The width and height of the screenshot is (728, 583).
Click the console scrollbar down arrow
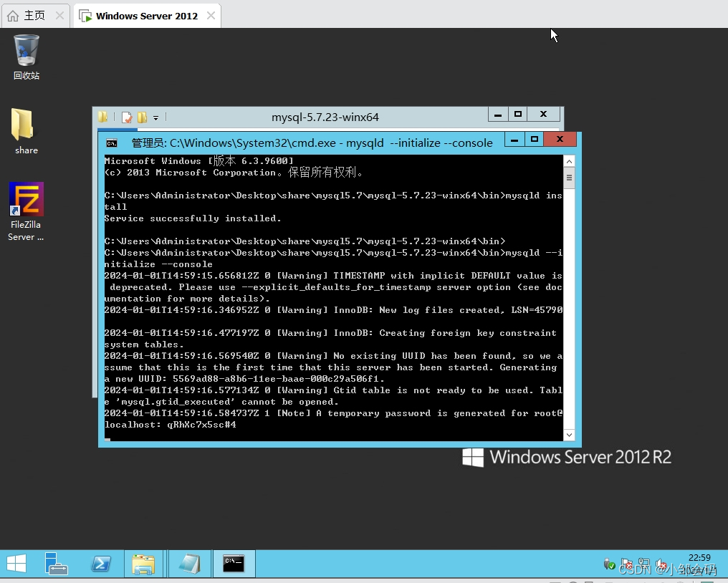569,435
